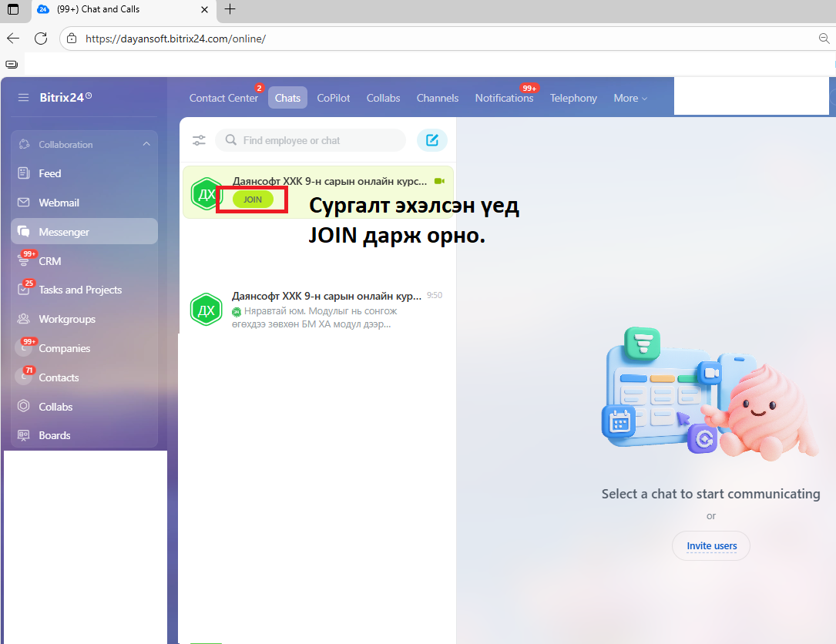
Task: Click the ДХ avatar of the 9:50 chat
Action: 206,310
